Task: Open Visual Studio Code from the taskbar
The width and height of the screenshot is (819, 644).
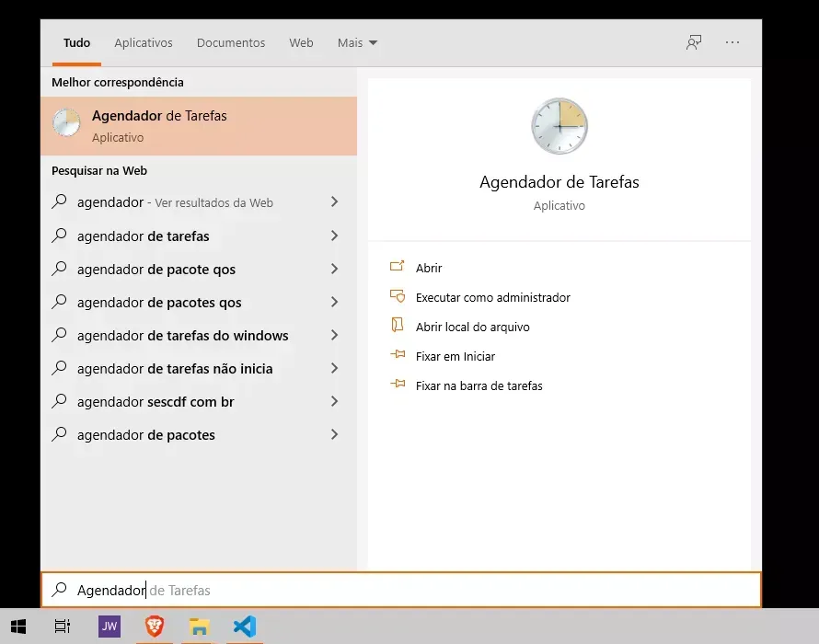Action: click(x=245, y=627)
